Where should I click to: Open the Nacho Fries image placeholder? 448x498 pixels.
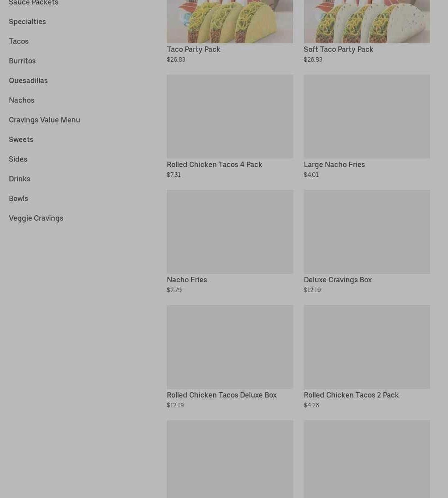pos(230,232)
